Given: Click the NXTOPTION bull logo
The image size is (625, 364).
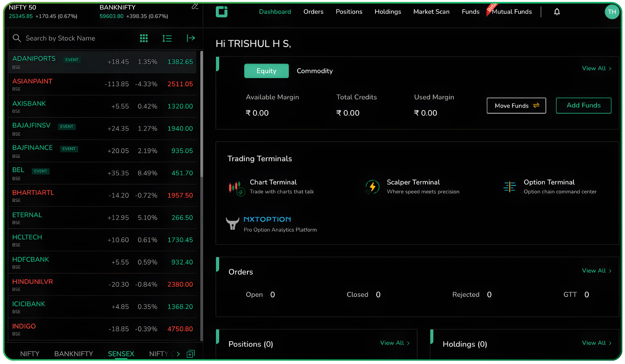Looking at the screenshot, I should pos(232,223).
